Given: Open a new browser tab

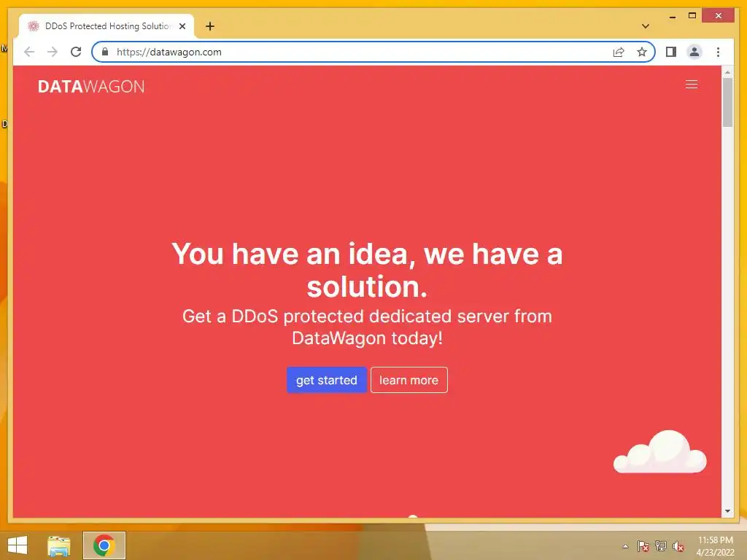Looking at the screenshot, I should 210,26.
